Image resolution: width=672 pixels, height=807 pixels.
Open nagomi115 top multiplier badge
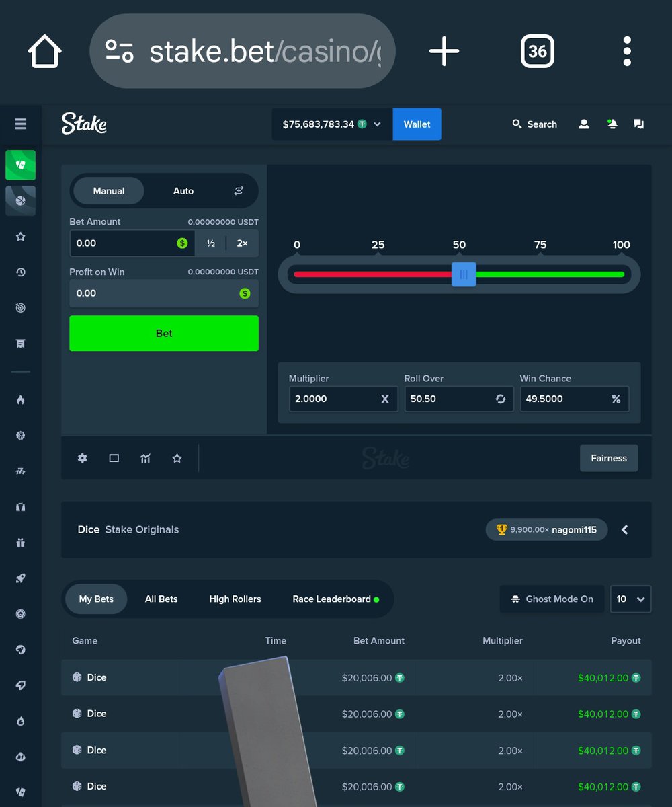[x=546, y=529]
